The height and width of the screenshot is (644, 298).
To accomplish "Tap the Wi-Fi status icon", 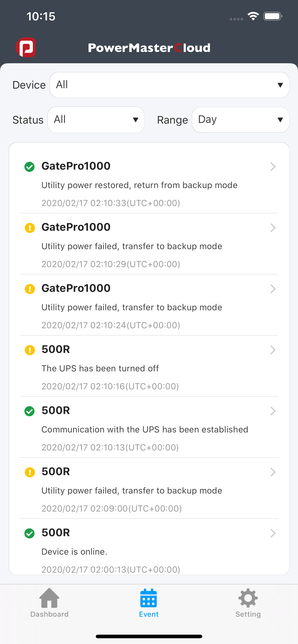I will point(253,16).
